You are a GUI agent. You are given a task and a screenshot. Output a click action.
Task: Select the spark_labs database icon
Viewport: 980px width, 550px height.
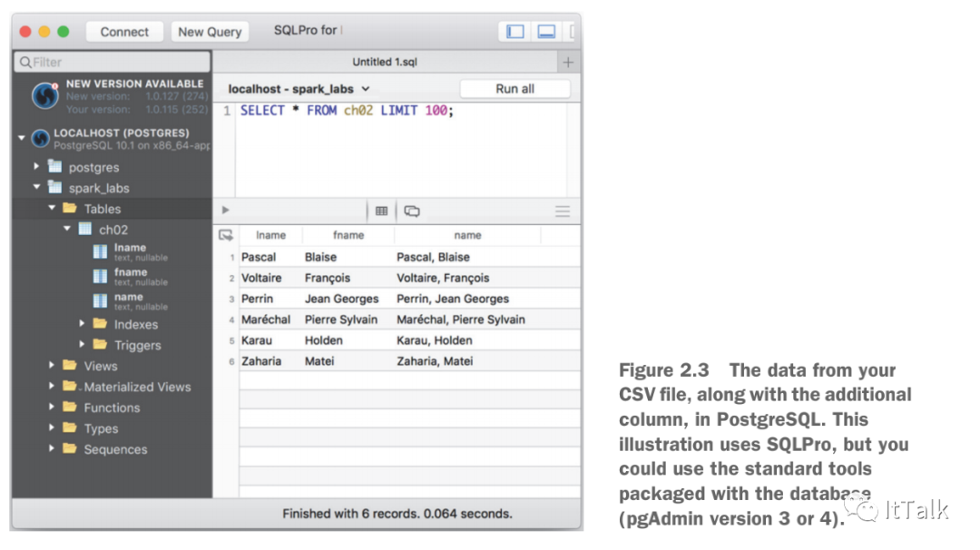[55, 187]
